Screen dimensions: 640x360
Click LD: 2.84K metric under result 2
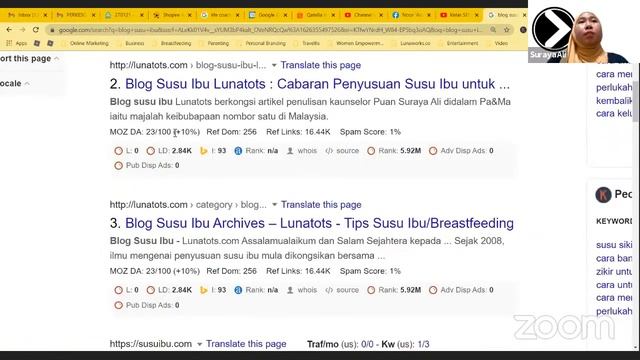169,151
